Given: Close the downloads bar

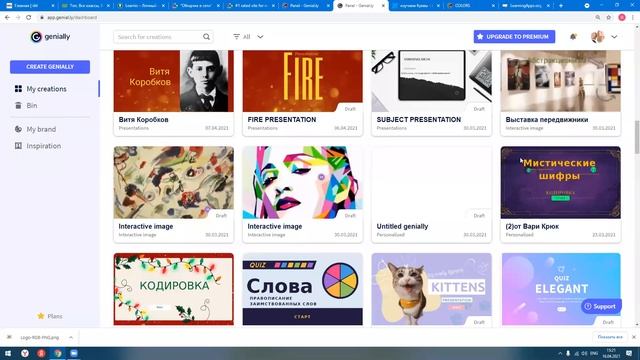Looking at the screenshot, I should click(x=634, y=337).
